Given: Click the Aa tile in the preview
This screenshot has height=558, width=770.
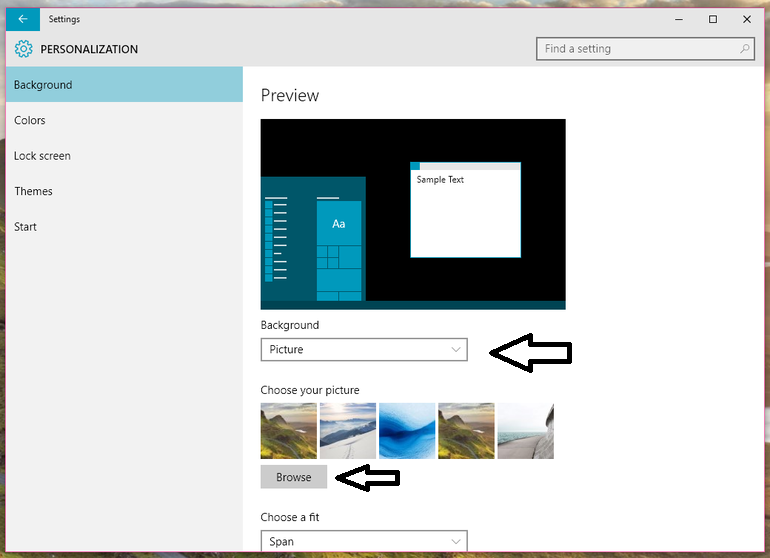Looking at the screenshot, I should click(339, 223).
